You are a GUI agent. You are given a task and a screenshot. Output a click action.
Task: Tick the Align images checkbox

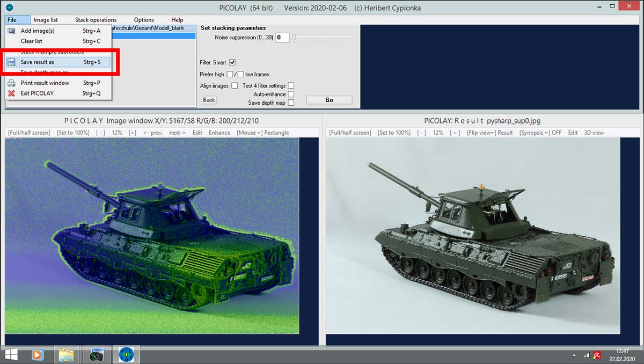(235, 85)
